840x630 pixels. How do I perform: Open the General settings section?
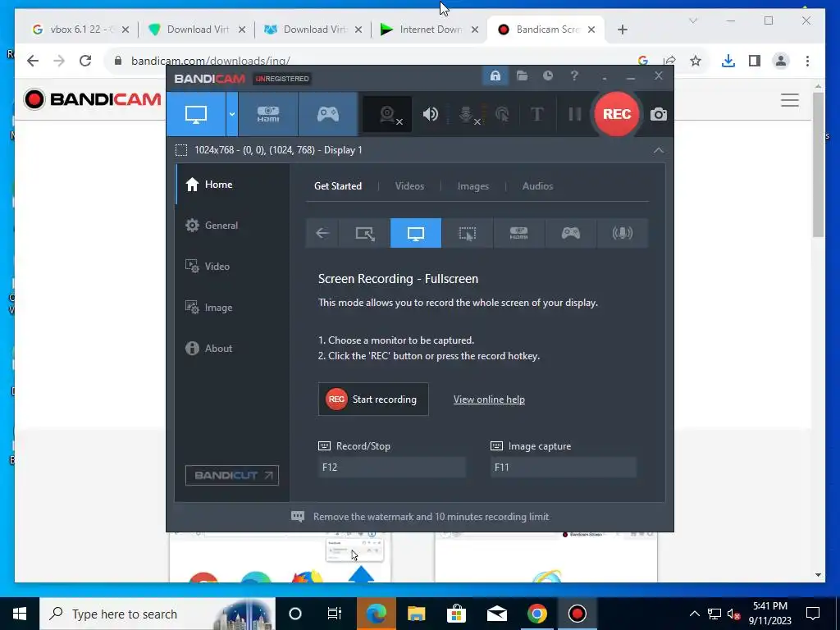tap(232, 226)
